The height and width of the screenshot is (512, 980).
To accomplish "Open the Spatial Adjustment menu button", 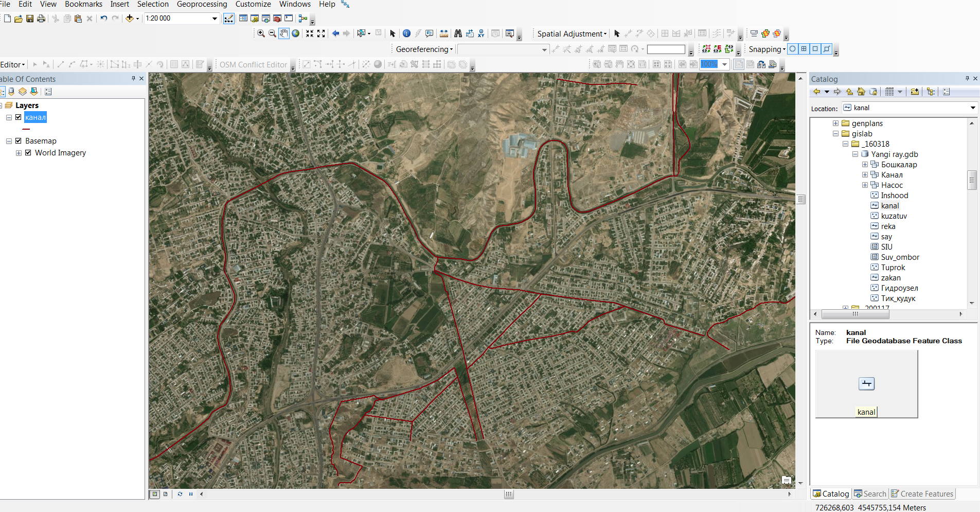I will coord(572,34).
